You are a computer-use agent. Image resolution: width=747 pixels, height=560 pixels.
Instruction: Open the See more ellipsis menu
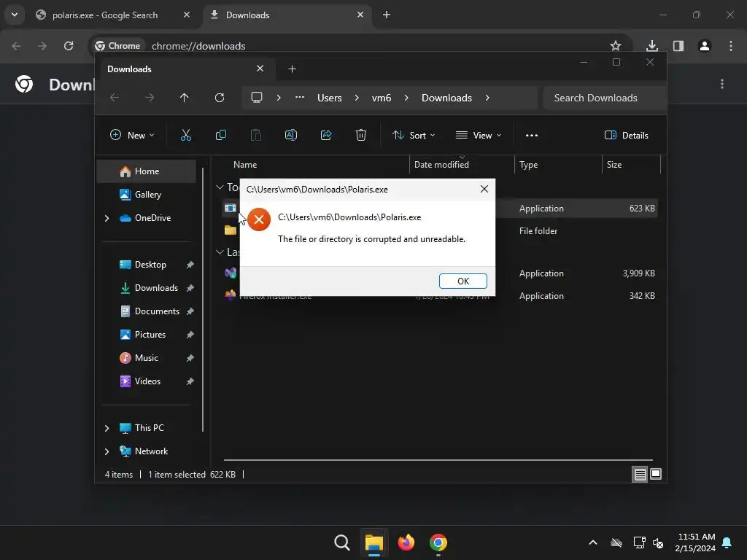532,135
